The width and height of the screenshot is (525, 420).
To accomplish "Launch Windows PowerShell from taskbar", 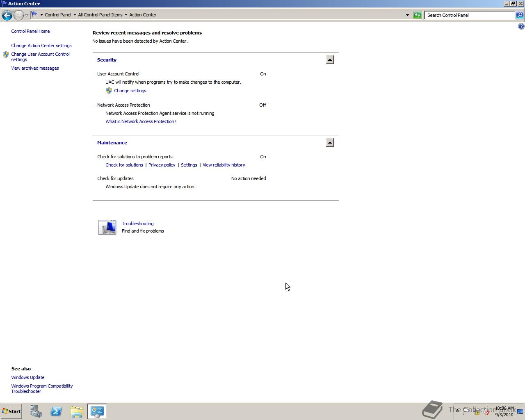I will [56, 411].
